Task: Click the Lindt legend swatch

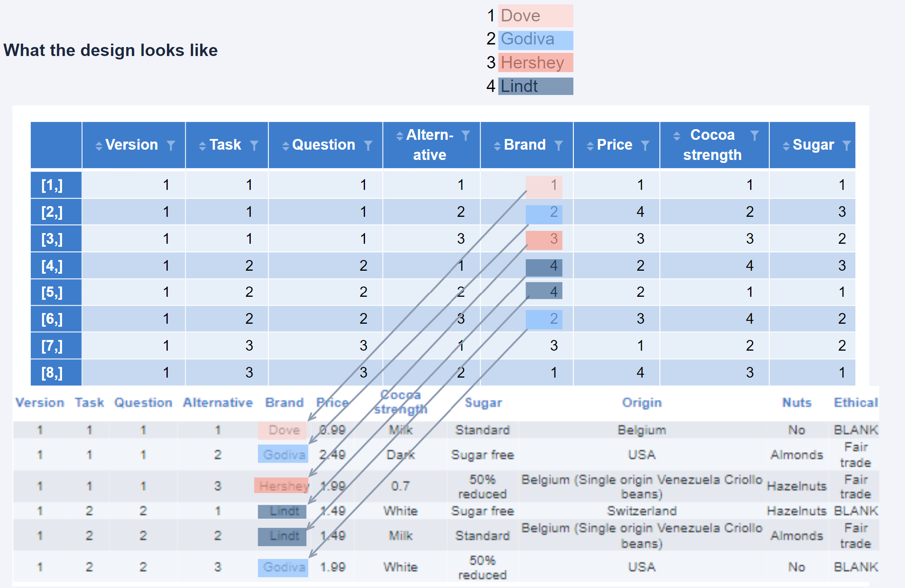Action: 536,86
